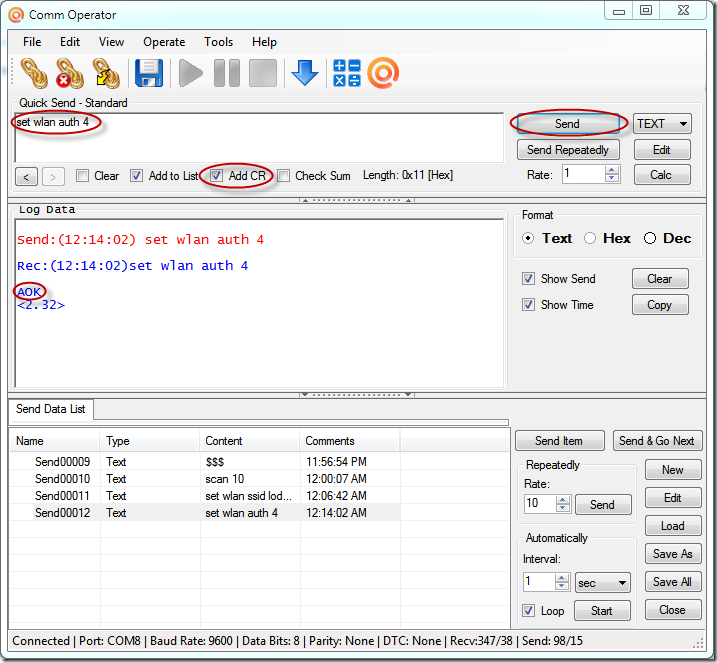
Task: Click the Repeatedly Rate value field
Action: [540, 504]
